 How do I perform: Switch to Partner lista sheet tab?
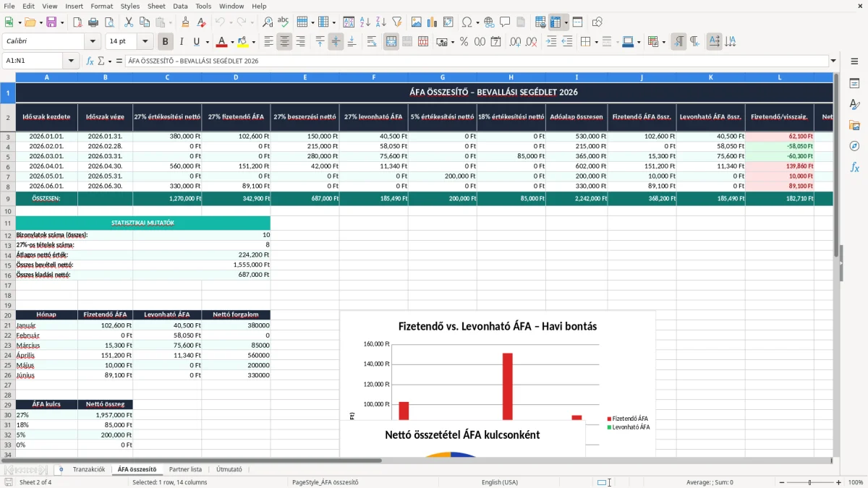pyautogui.click(x=185, y=469)
